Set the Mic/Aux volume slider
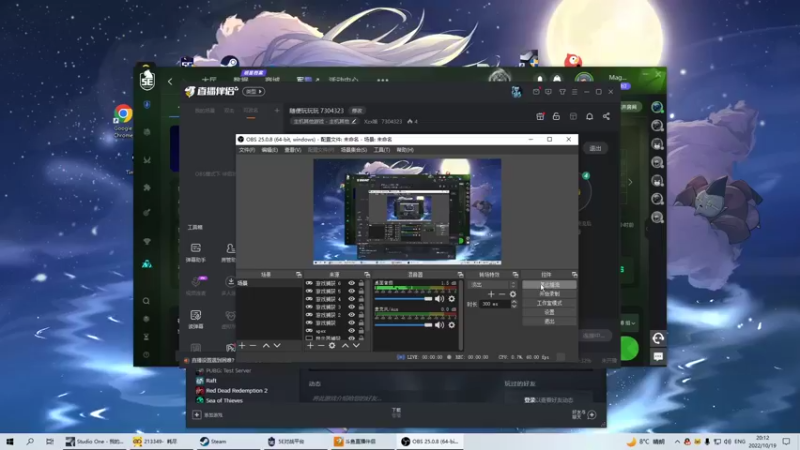 403,324
